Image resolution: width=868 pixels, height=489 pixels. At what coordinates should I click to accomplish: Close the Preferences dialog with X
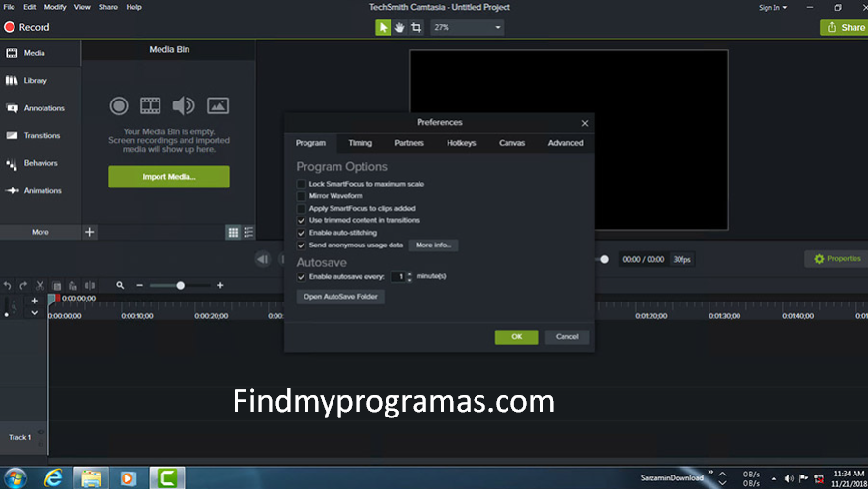coord(585,123)
